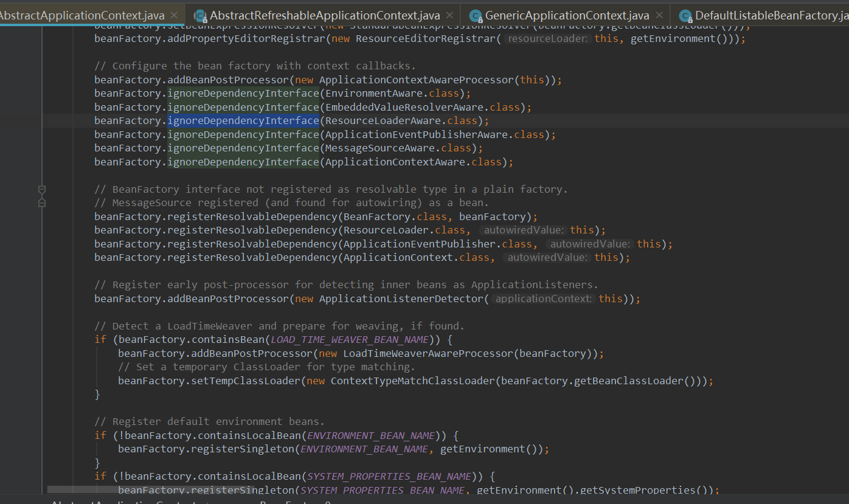Screen dimensions: 849x504
Task: Click ResourceEditorRegistrar in the code
Action: coord(426,38)
